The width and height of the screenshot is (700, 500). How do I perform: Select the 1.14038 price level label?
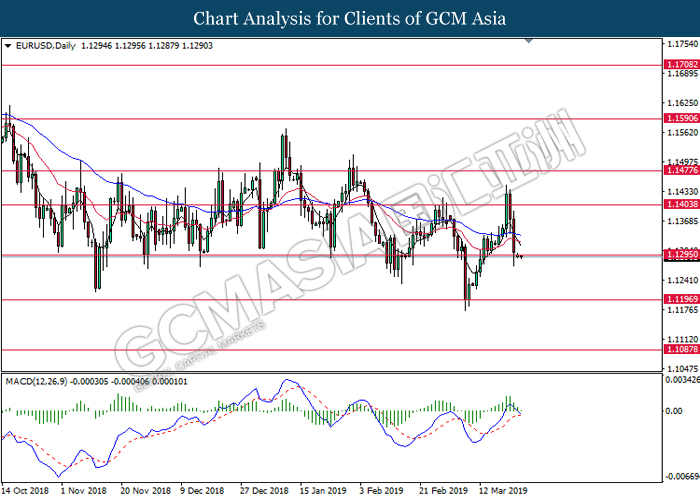pos(681,204)
